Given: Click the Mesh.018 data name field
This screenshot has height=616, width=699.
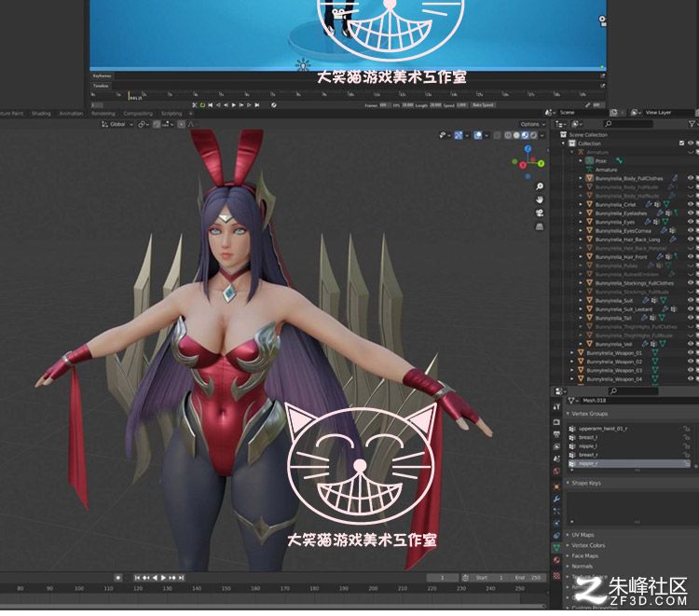Looking at the screenshot, I should point(637,401).
